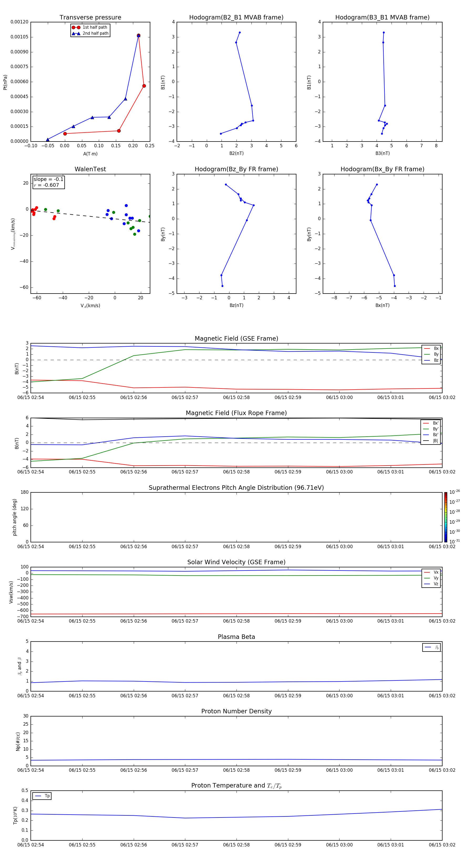
Task: Click the '0.00105' tick on Transverse pressure
Action: [x=19, y=37]
